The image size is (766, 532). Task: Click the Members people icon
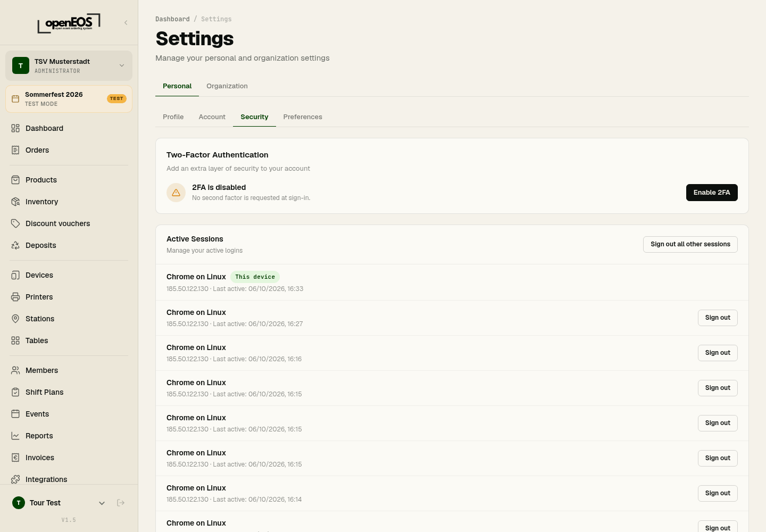15,370
